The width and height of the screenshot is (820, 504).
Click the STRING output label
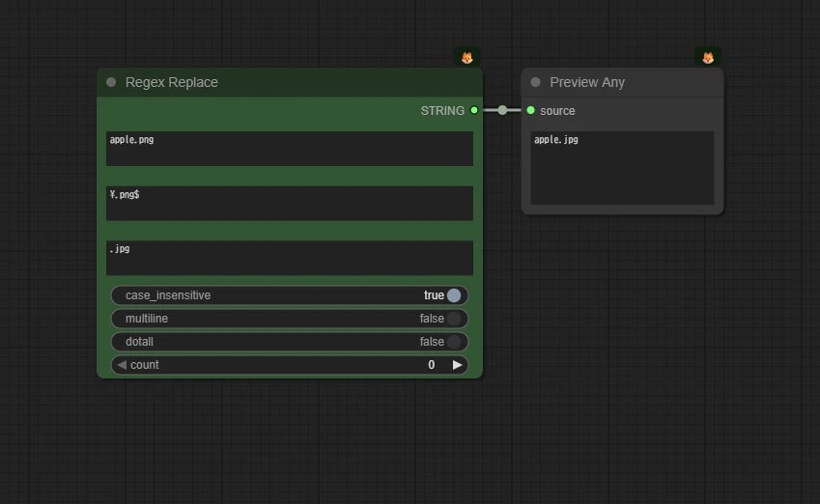click(x=442, y=111)
